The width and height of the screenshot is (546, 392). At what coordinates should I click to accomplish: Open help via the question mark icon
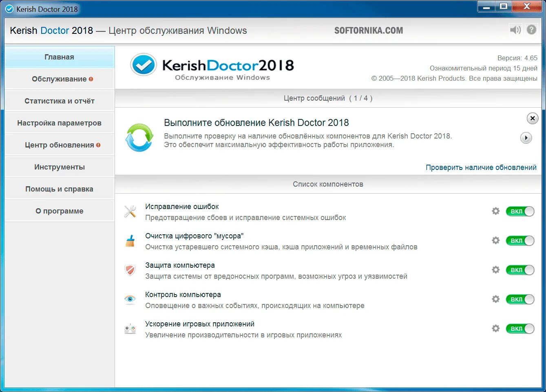click(x=531, y=29)
